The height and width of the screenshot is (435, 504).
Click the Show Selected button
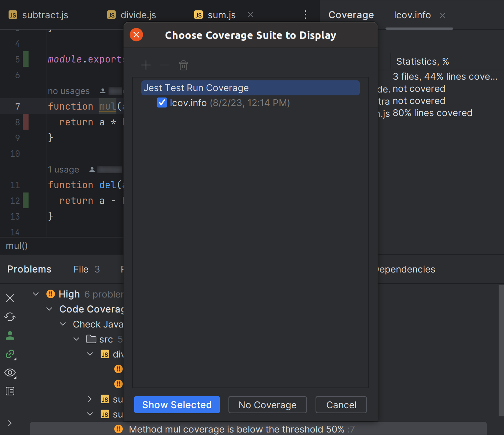177,405
